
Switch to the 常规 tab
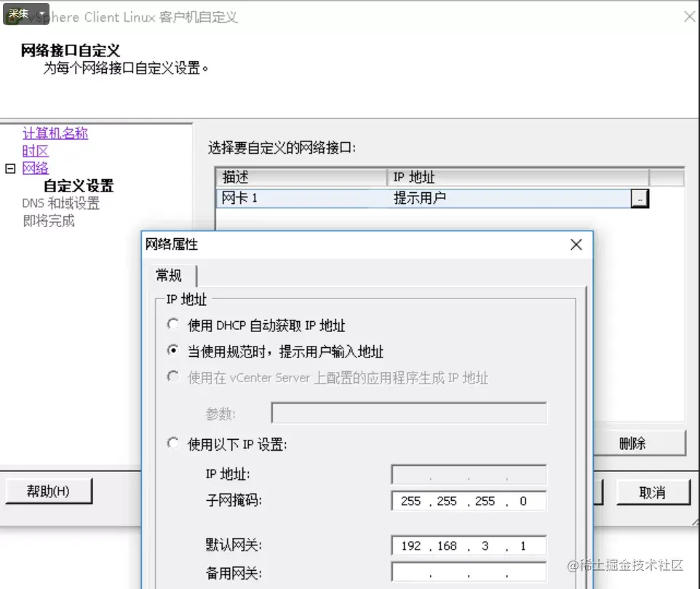point(169,275)
